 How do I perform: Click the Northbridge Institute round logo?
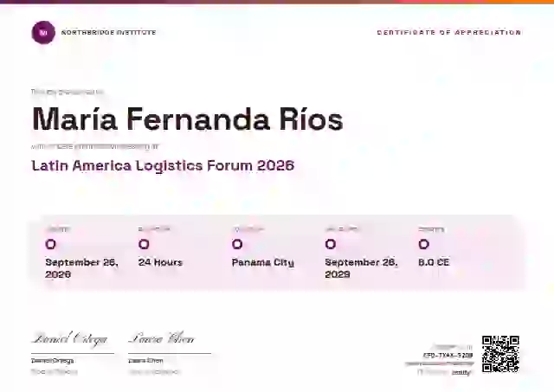(43, 33)
